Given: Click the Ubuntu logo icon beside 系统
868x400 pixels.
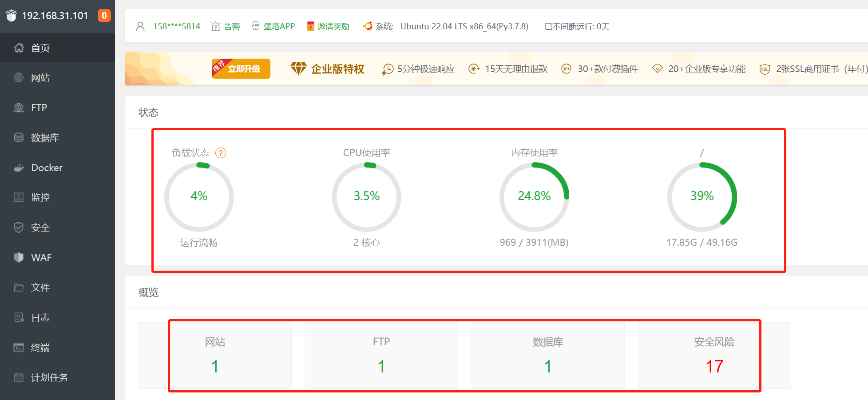Looking at the screenshot, I should [368, 26].
